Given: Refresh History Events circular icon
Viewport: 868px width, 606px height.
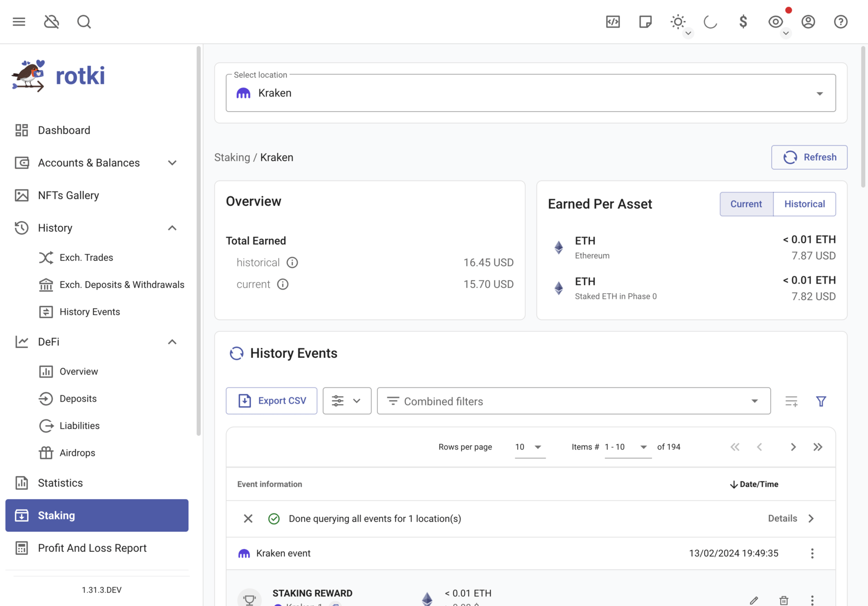Looking at the screenshot, I should click(x=236, y=353).
